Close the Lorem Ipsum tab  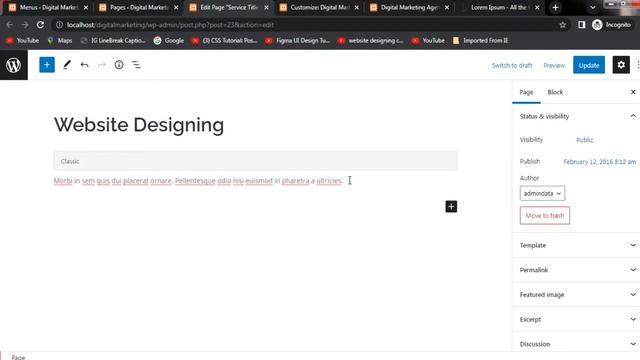point(537,7)
